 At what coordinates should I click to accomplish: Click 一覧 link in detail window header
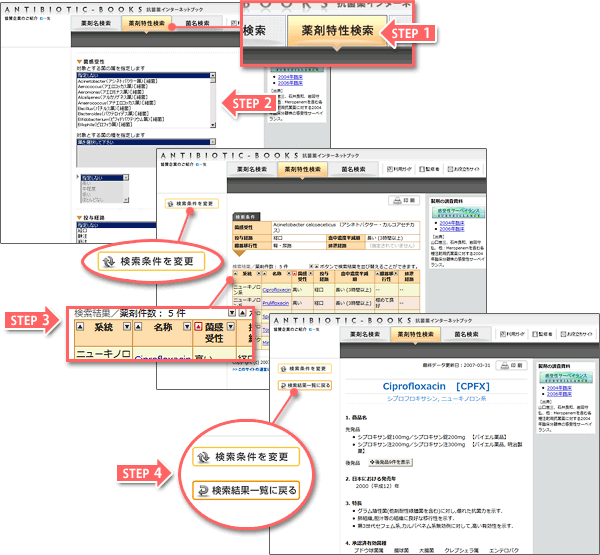(x=314, y=329)
